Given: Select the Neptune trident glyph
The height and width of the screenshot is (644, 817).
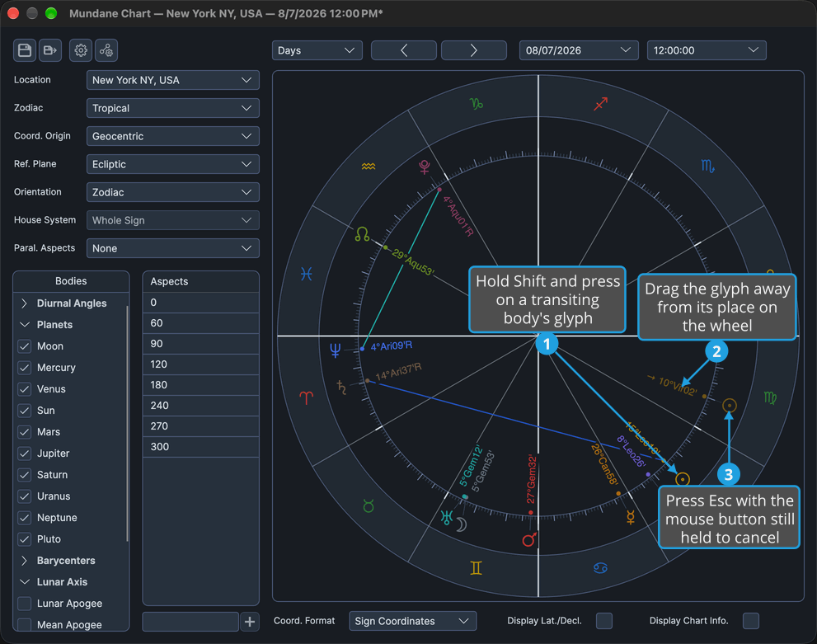Looking at the screenshot, I should (335, 350).
